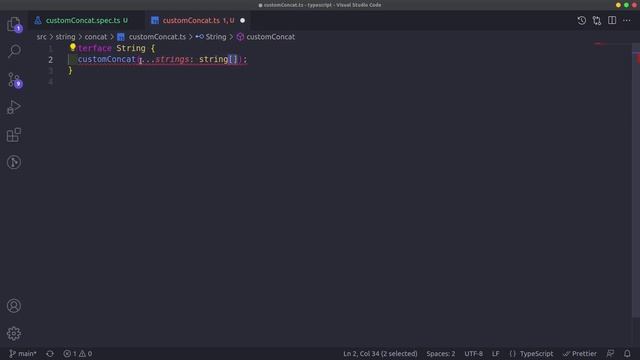640x360 pixels.
Task: Click the lightbulb code action icon
Action: [73, 47]
